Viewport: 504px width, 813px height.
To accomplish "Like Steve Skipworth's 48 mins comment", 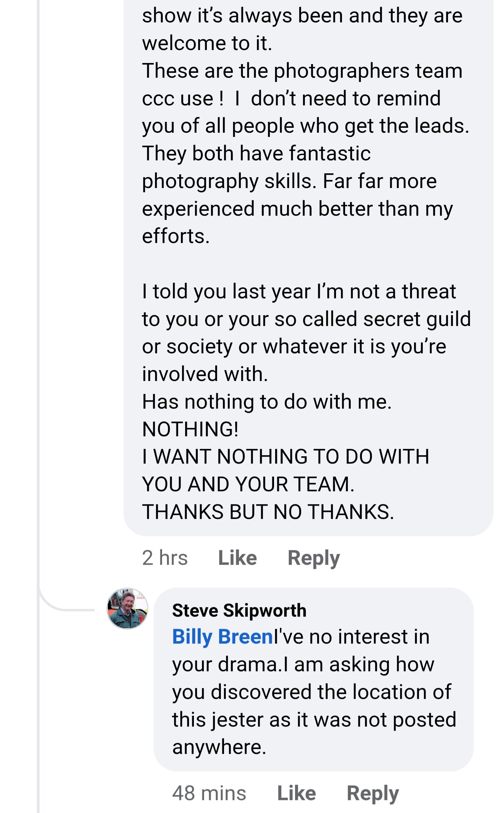I will click(296, 793).
